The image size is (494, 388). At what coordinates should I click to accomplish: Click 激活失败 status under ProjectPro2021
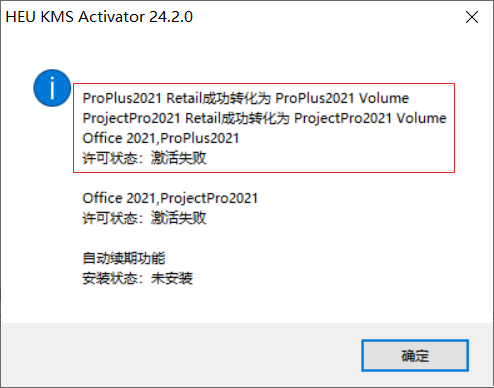(179, 218)
